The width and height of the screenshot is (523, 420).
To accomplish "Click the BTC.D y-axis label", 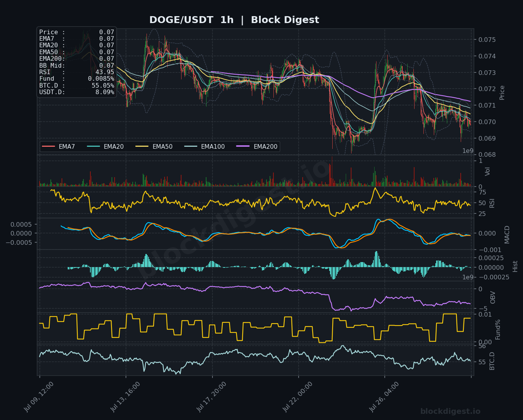I will click(492, 361).
